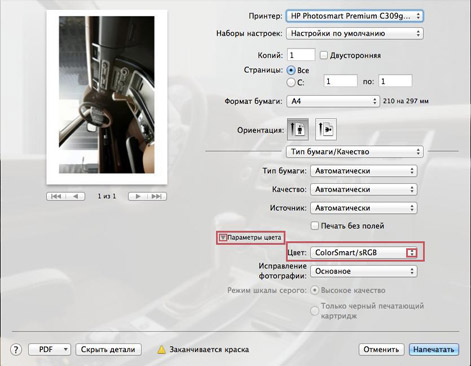The image size is (471, 366).
Task: Click Напечатать print button
Action: [434, 350]
